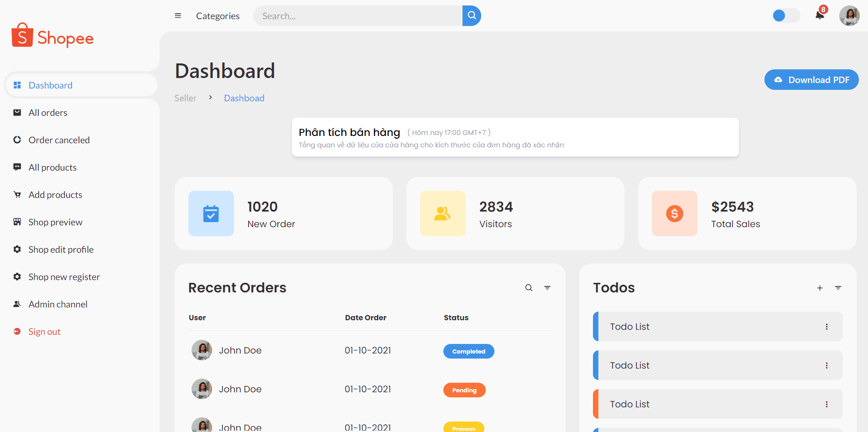This screenshot has width=868, height=432.
Task: Click the Date Order column header
Action: (x=366, y=317)
